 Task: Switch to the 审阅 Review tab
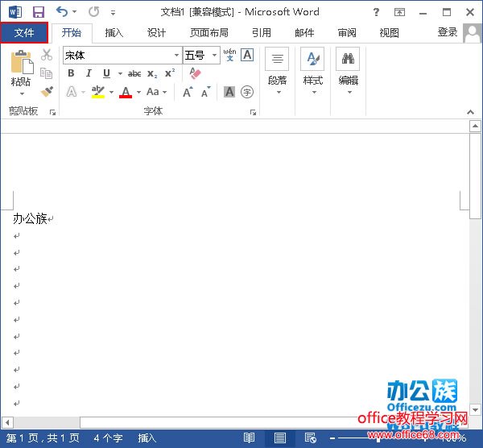coord(347,33)
